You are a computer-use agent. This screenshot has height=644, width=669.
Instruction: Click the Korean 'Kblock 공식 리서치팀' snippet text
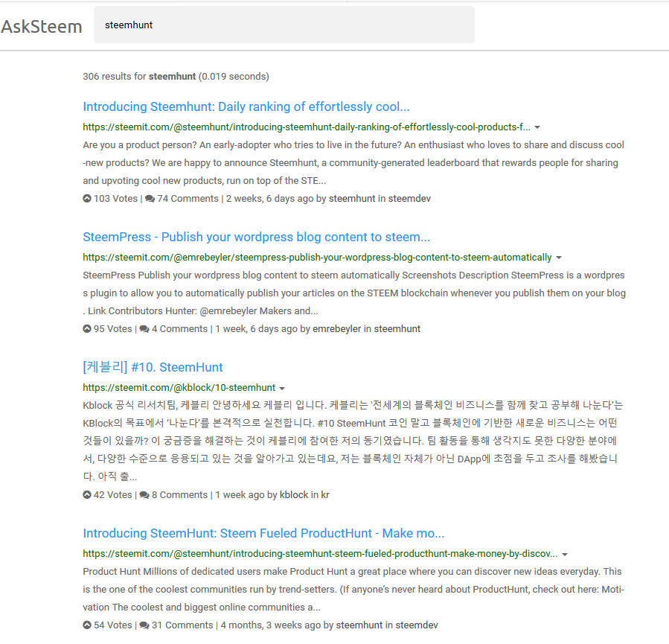click(353, 441)
